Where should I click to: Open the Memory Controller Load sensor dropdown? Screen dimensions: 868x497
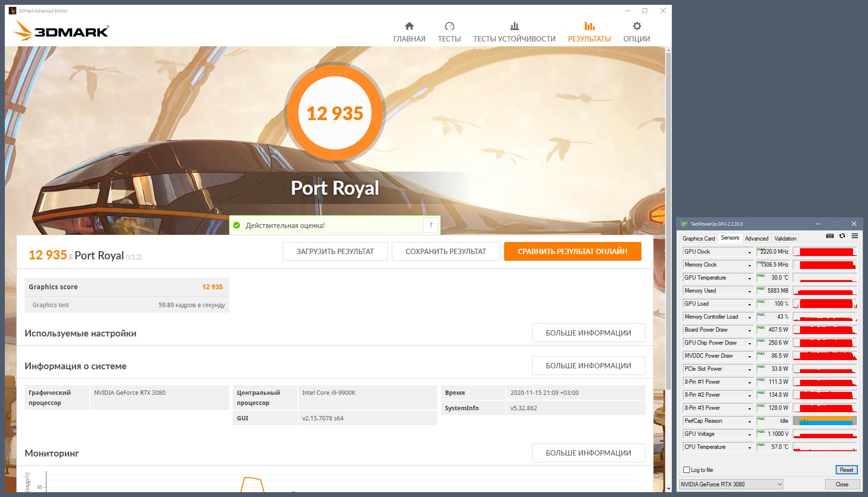[749, 317]
